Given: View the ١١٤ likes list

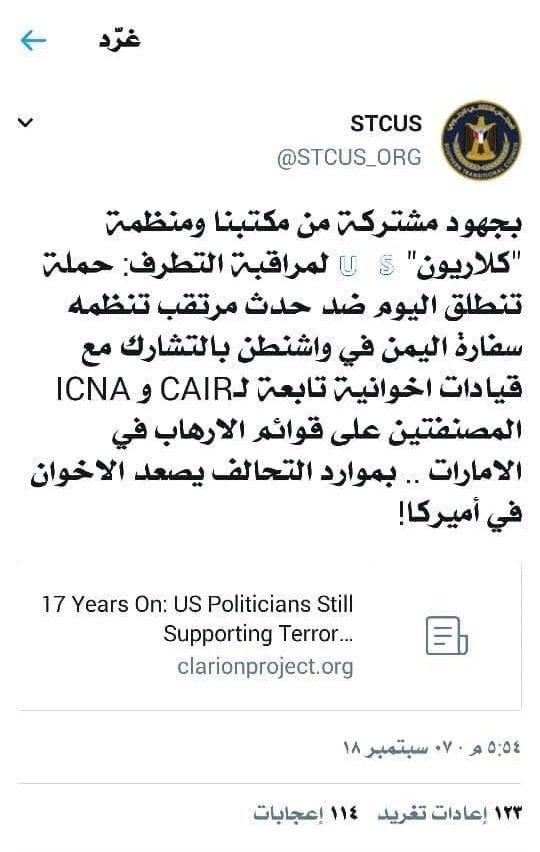Looking at the screenshot, I should [306, 813].
